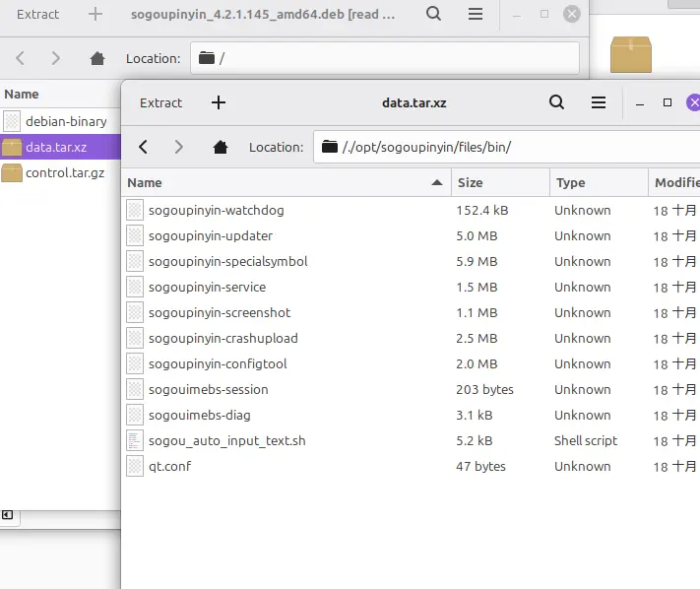
Task: Maximize the data.tar.xz window
Action: coord(668,102)
